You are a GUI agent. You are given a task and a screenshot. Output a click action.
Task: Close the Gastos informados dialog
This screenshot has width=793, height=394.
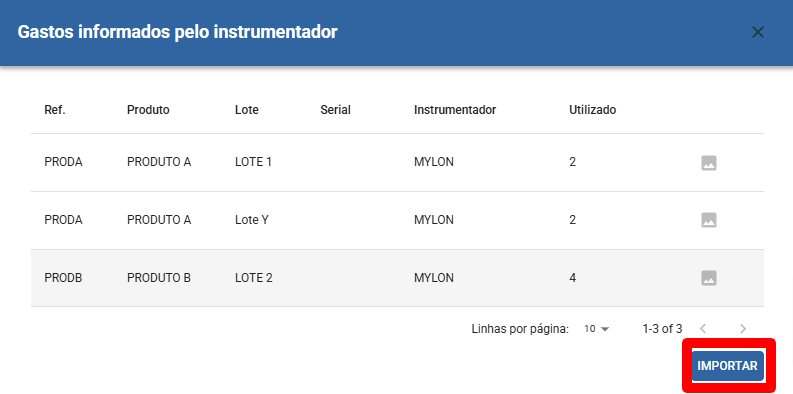pos(757,32)
